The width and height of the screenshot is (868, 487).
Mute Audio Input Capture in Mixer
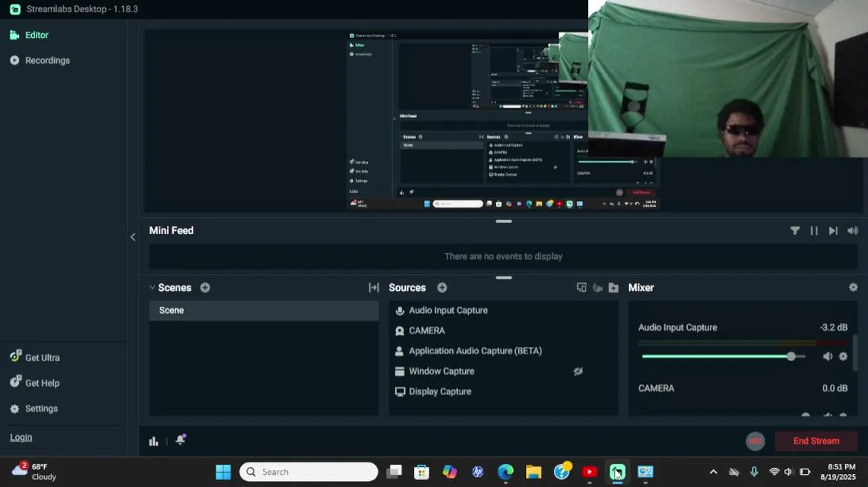pyautogui.click(x=827, y=356)
